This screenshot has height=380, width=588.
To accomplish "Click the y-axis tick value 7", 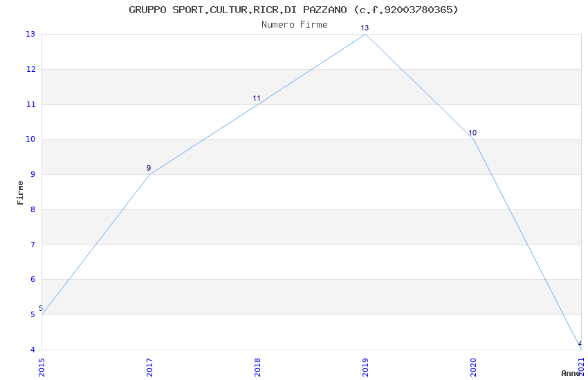I will click(x=33, y=245).
